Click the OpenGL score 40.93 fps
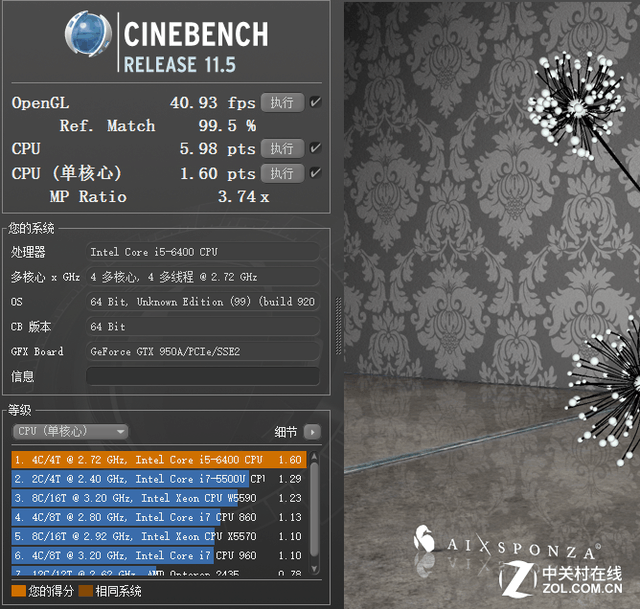This screenshot has width=640, height=609. 213,103
